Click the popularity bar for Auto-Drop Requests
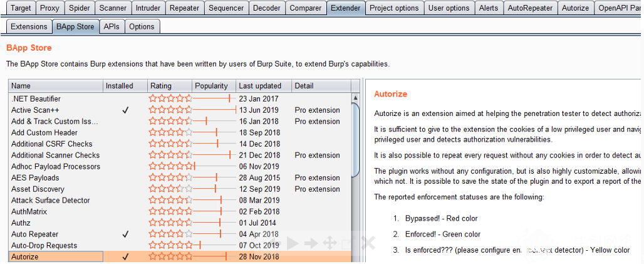The image size is (644, 264). 215,246
